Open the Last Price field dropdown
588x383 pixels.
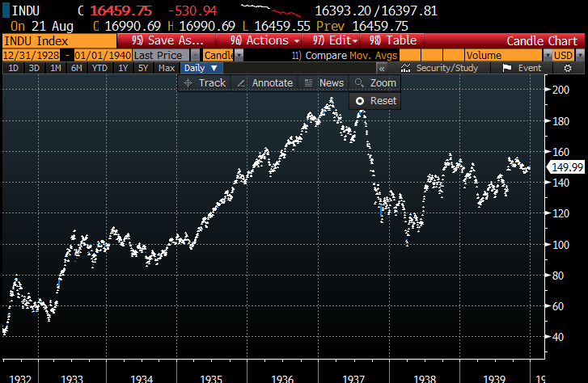tap(165, 55)
